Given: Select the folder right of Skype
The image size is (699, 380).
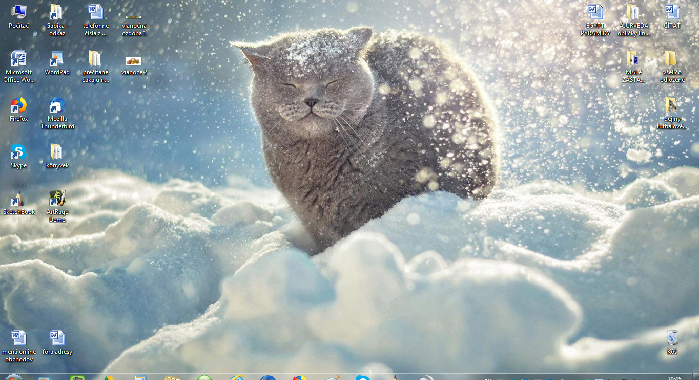Looking at the screenshot, I should [57, 157].
